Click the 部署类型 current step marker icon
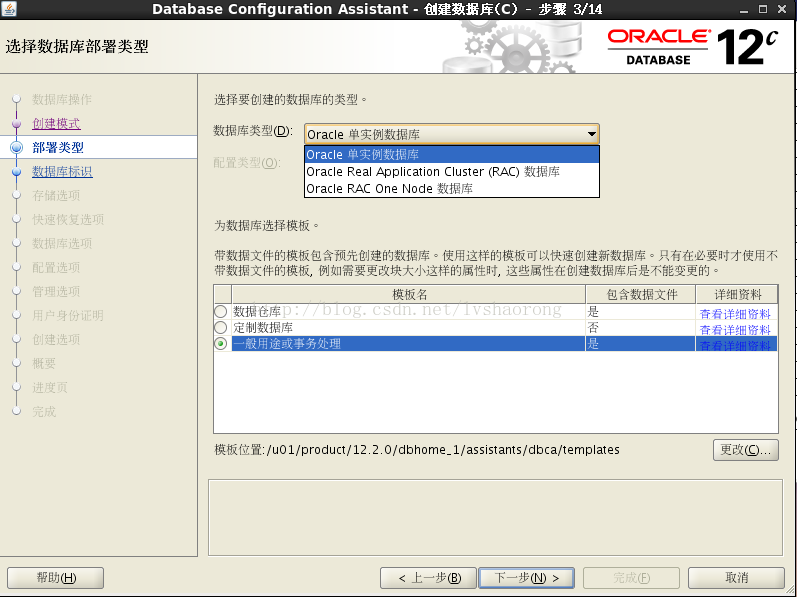This screenshot has width=797, height=597. click(17, 147)
